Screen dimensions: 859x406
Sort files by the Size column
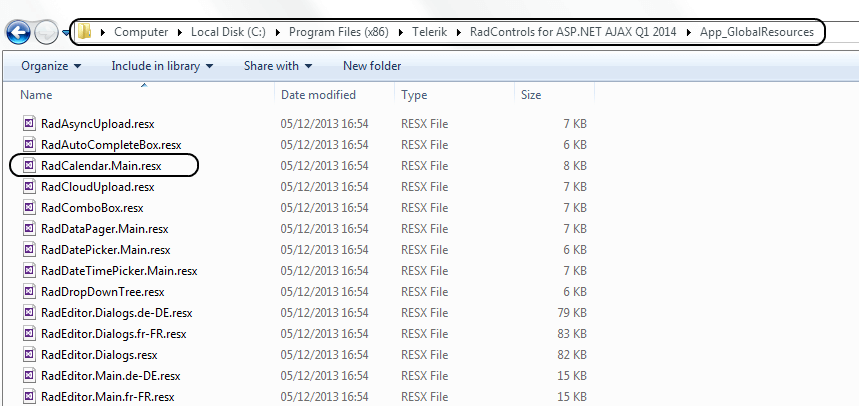(531, 95)
